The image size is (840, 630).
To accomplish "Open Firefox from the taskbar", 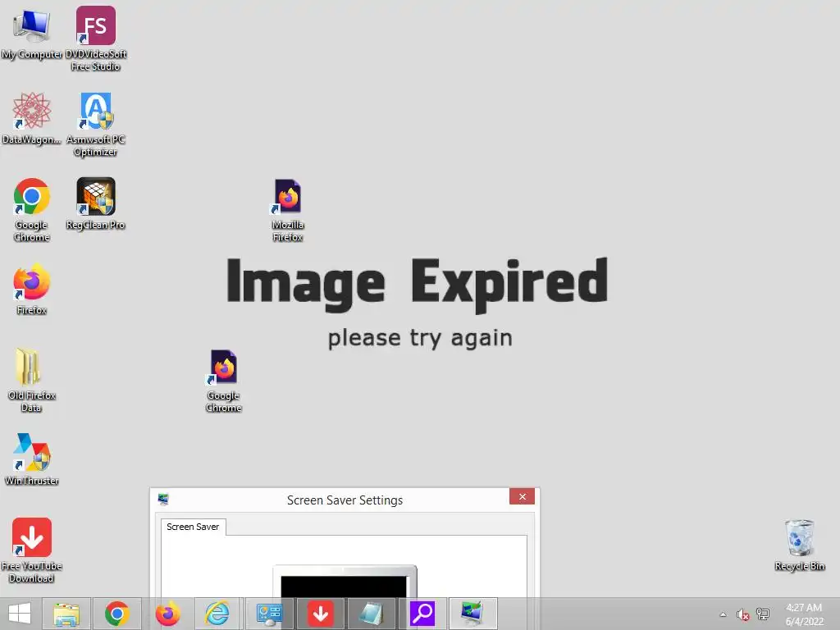I will coord(167,614).
